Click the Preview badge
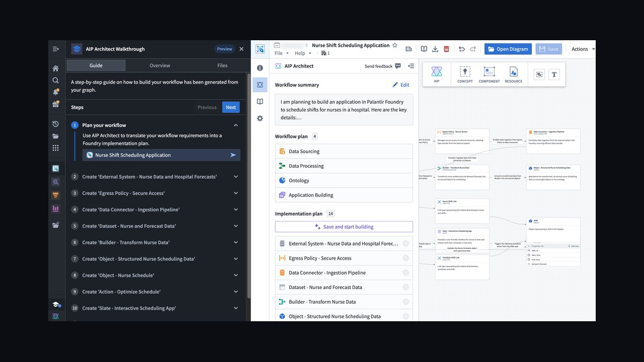This screenshot has height=362, width=644. click(x=224, y=49)
